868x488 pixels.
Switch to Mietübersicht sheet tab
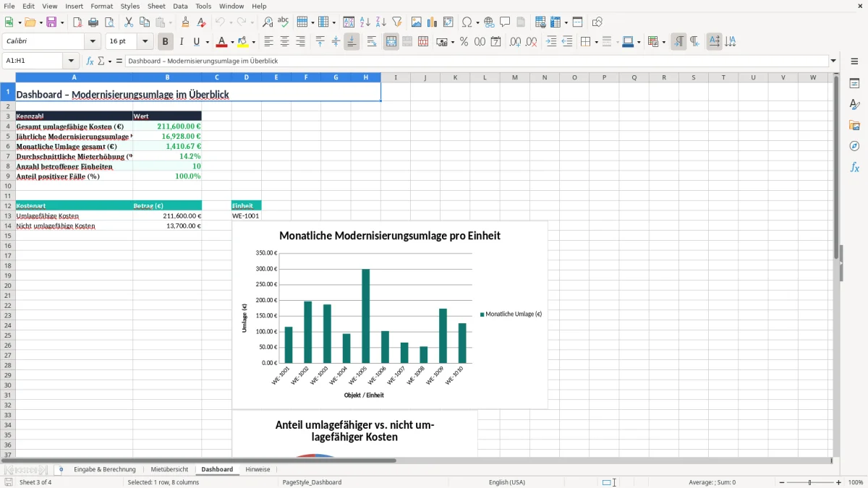[x=169, y=469]
